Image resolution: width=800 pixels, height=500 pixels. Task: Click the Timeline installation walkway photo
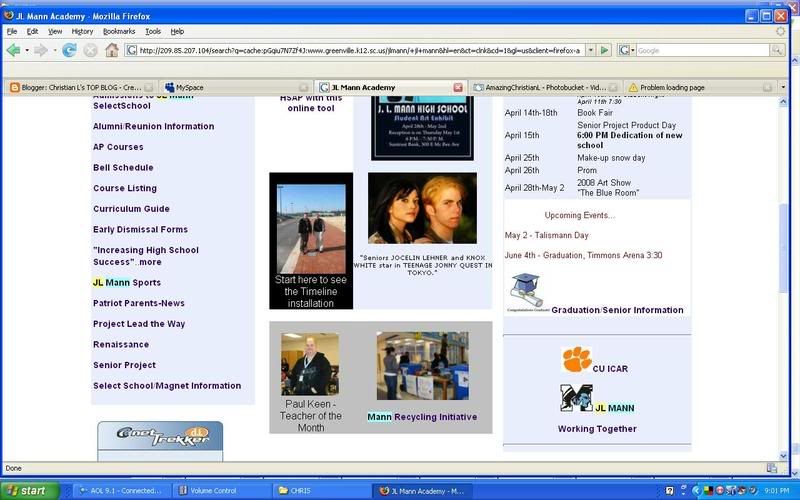pos(311,229)
